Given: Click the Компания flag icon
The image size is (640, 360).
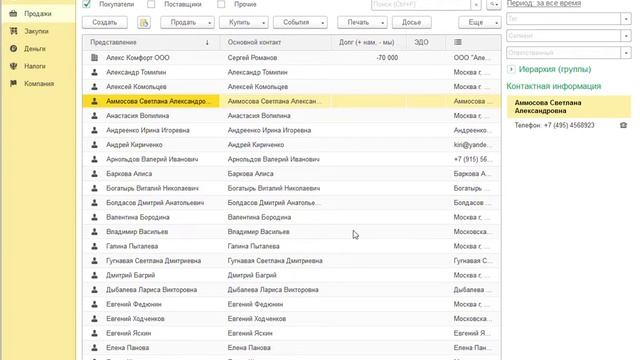Looking at the screenshot, I should tap(13, 84).
